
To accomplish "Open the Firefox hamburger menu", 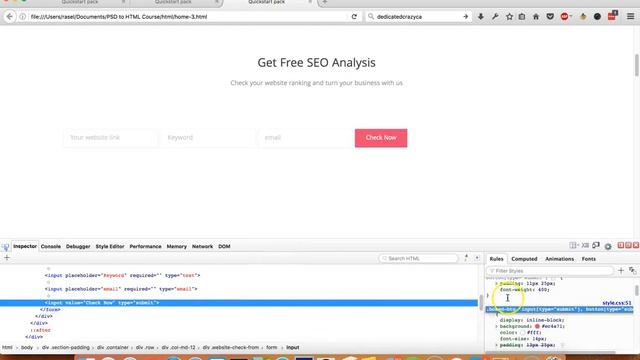I will click(631, 17).
